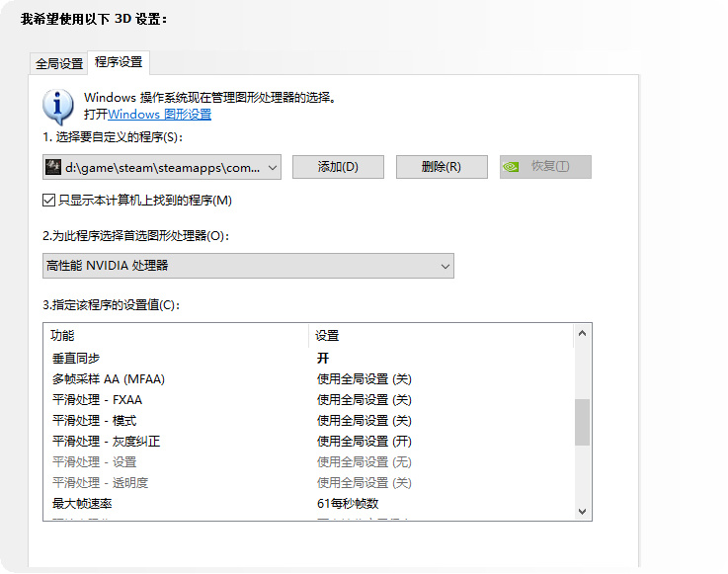
Task: Select the 平滑处理 - FXAA row
Action: (x=308, y=400)
